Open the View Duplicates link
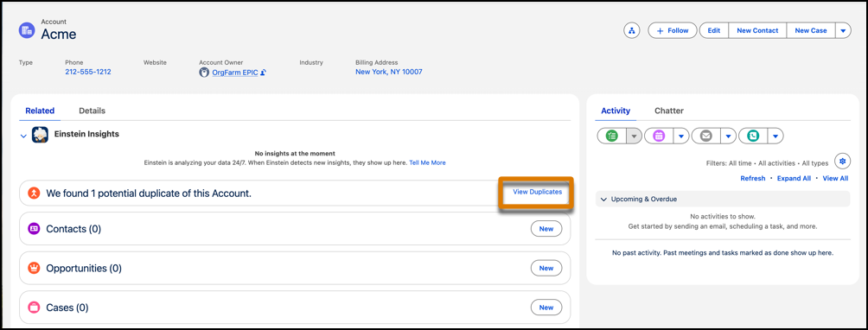 pos(537,192)
